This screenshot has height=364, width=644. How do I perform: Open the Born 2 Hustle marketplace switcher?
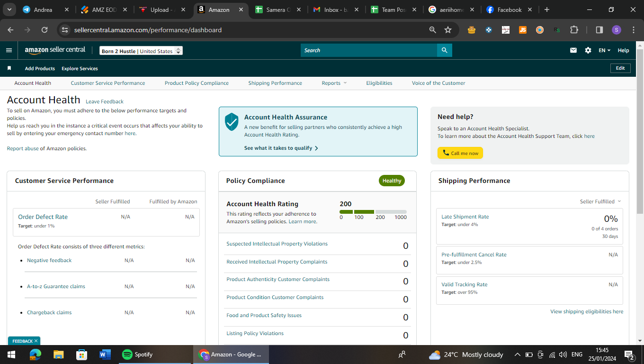141,51
